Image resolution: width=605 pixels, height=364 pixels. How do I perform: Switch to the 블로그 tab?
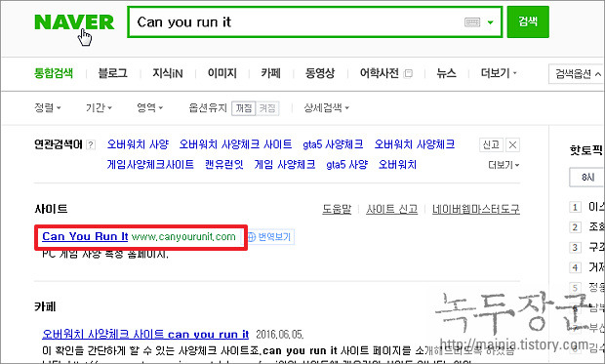pos(112,73)
